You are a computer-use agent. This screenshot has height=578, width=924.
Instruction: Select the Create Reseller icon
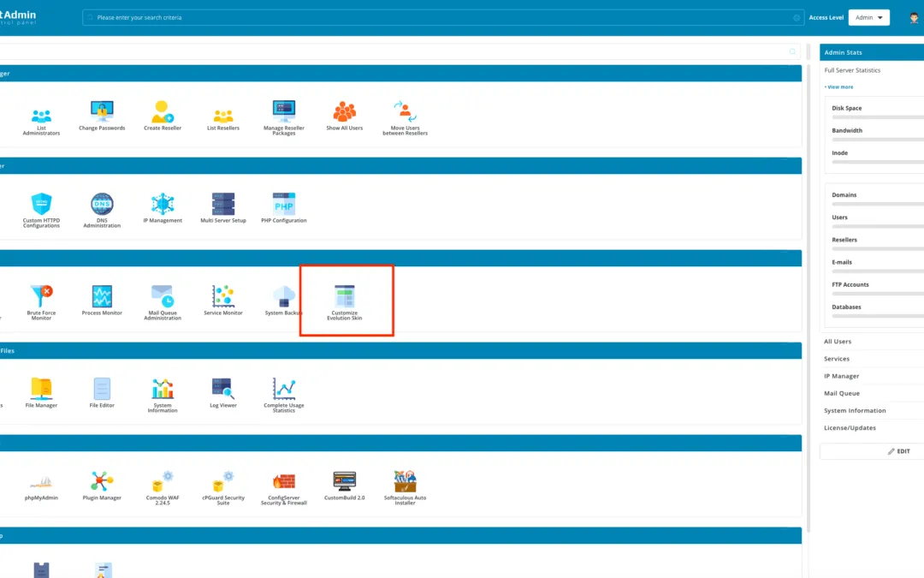(163, 111)
